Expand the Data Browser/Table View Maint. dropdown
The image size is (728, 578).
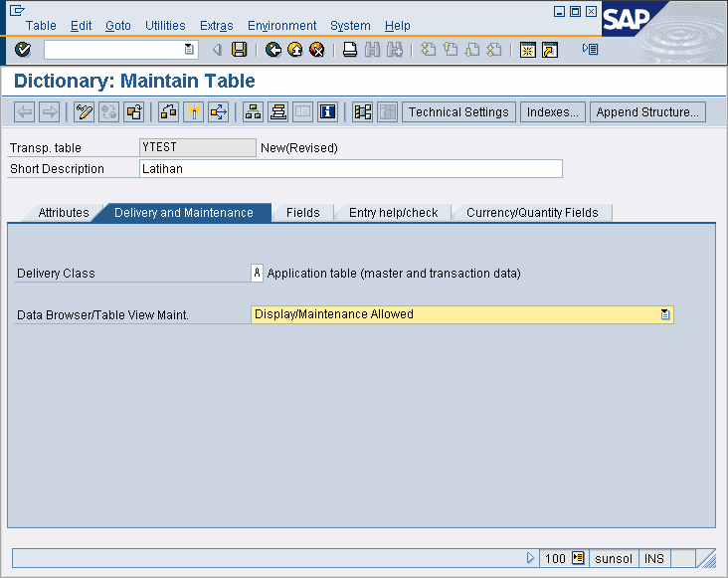665,314
